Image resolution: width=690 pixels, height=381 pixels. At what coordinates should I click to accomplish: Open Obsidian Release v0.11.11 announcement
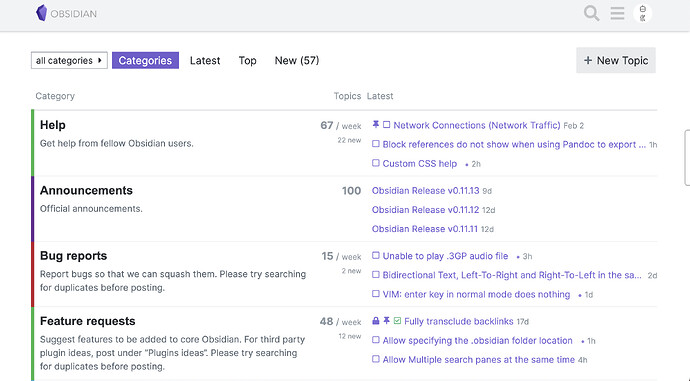click(425, 229)
